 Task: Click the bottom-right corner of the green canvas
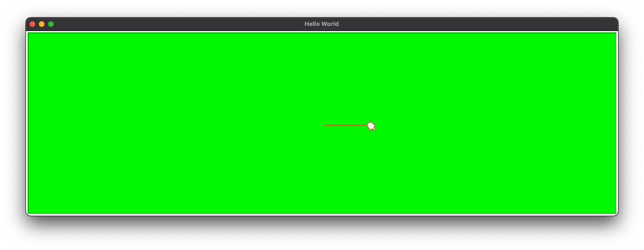[614, 212]
